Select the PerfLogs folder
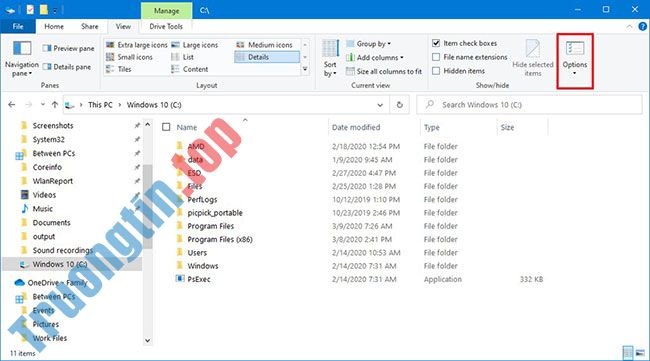Screen dimensions: 650x361 coord(202,199)
